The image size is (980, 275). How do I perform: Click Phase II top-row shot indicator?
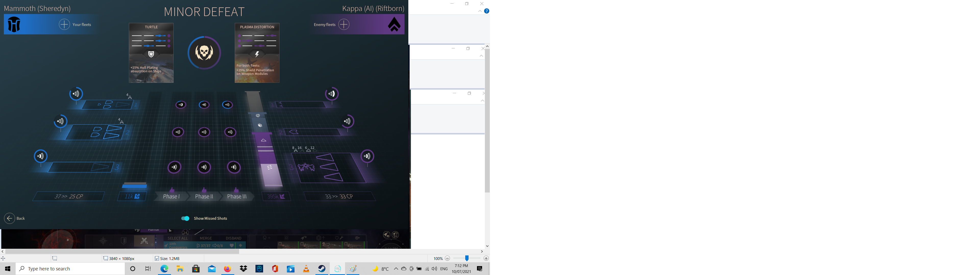204,105
